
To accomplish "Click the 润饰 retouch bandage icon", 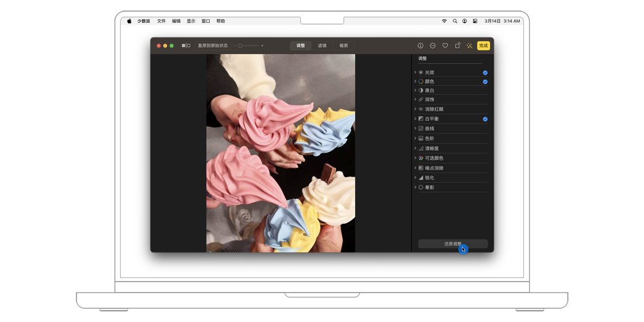I will tap(421, 99).
